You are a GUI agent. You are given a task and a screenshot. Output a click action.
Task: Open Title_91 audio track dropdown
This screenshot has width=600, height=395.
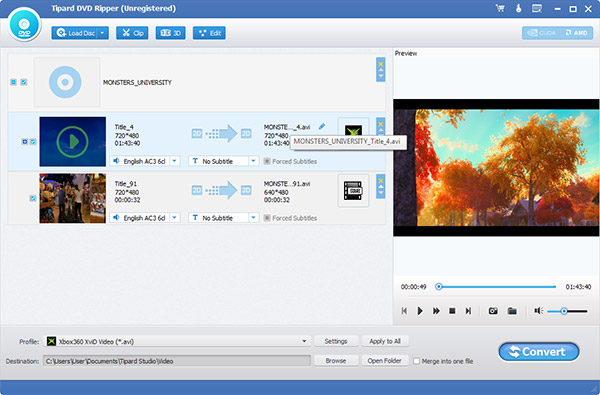point(174,218)
